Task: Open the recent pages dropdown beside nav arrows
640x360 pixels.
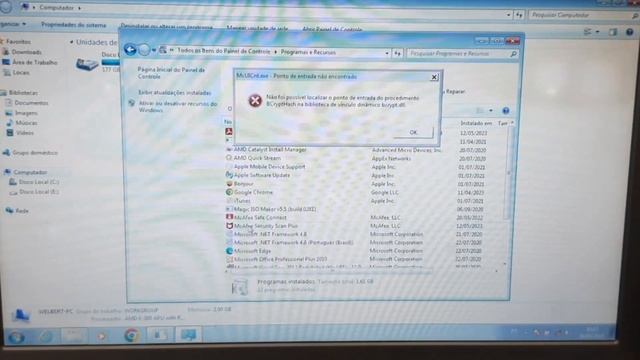Action: pos(154,50)
